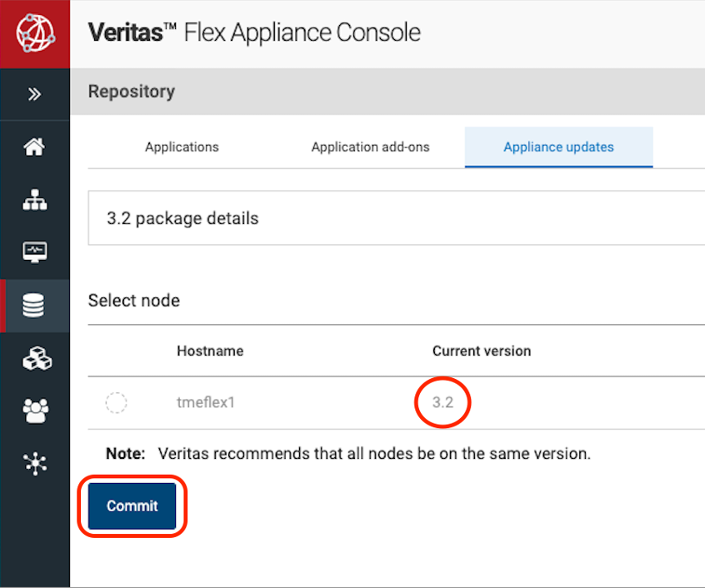The image size is (705, 588).
Task: Switch to the Applications tab
Action: click(x=182, y=147)
